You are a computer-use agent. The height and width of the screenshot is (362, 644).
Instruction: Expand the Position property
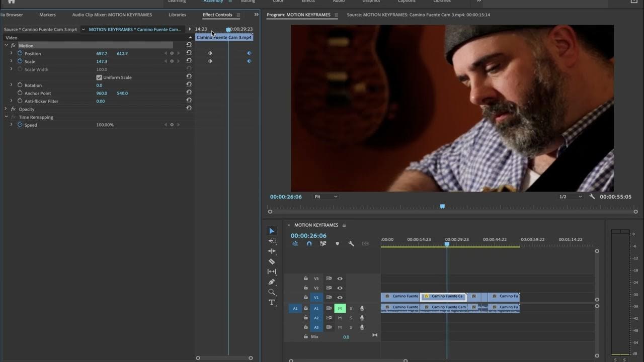coord(11,53)
